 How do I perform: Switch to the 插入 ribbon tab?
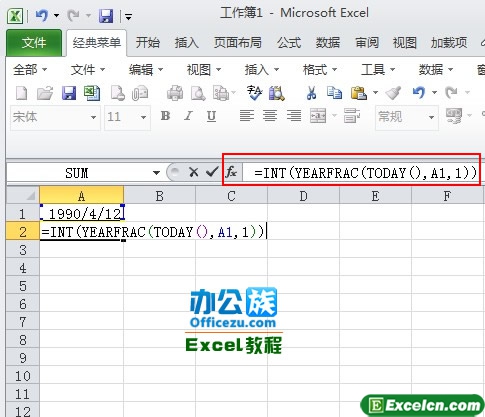(187, 43)
